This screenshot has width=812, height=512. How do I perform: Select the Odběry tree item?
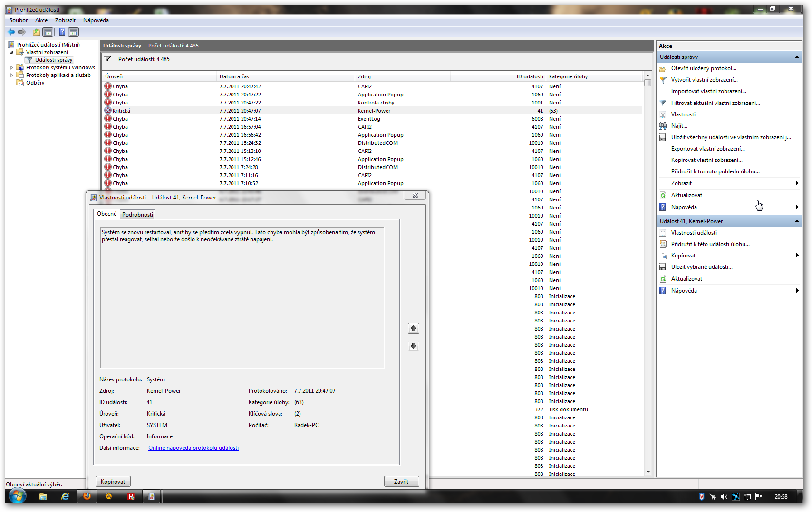coord(35,83)
